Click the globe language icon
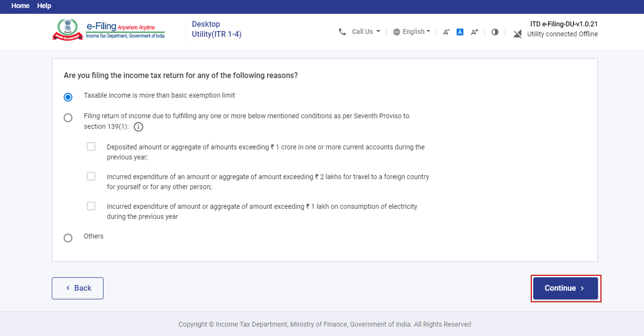Screen dimensions: 644x336 (x=397, y=32)
